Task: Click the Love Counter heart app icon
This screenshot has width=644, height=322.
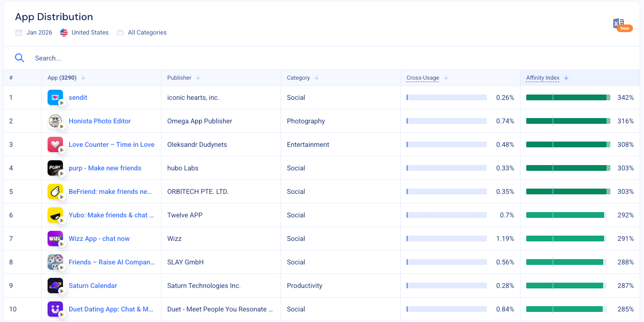Action: pyautogui.click(x=55, y=144)
